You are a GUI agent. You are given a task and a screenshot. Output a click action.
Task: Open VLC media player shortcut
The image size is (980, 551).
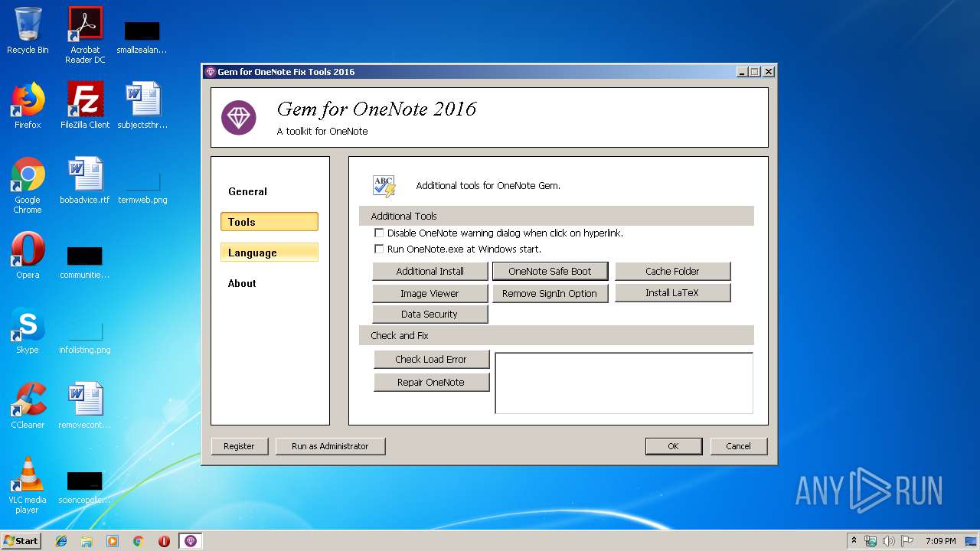tap(28, 485)
